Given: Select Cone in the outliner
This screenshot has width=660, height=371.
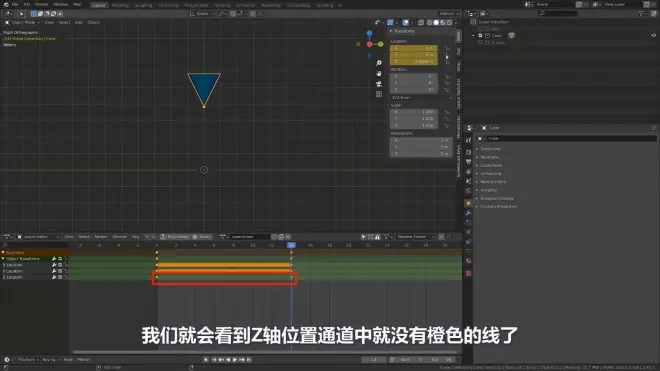Looking at the screenshot, I should [x=496, y=36].
